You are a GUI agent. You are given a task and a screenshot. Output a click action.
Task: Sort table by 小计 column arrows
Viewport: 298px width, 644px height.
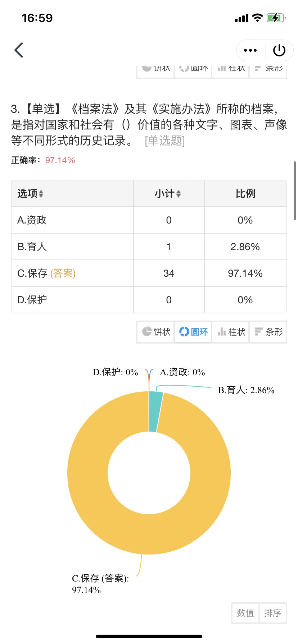pyautogui.click(x=179, y=194)
